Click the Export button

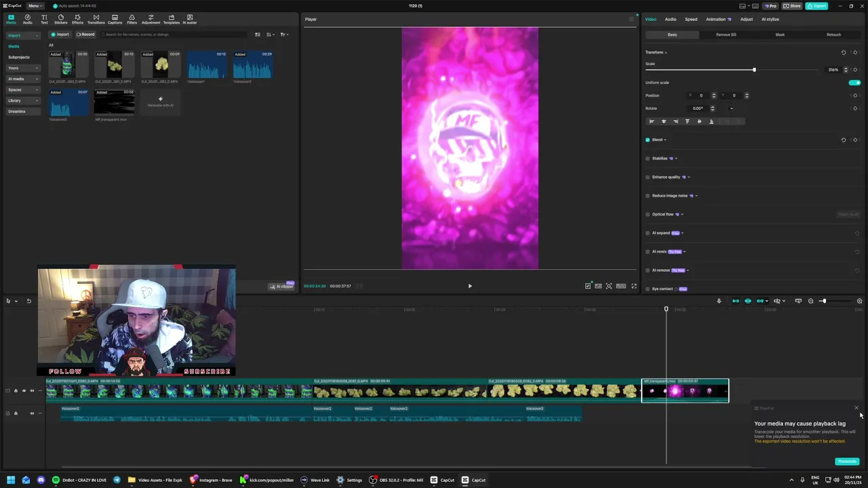tap(817, 5)
